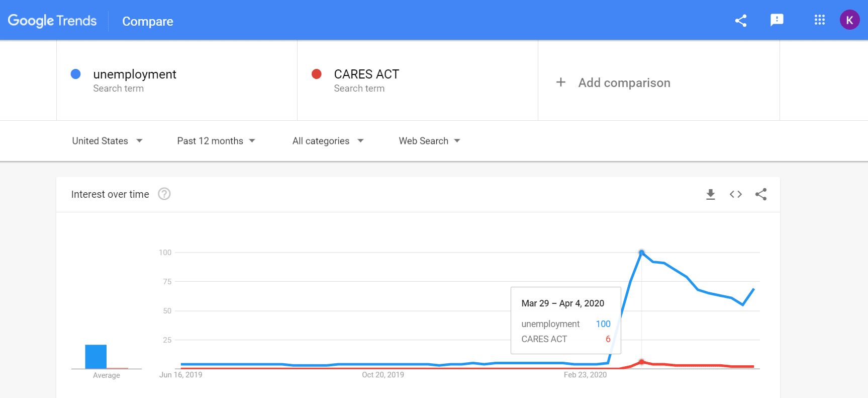868x398 pixels.
Task: Click the blue unemployment color dot
Action: 76,74
